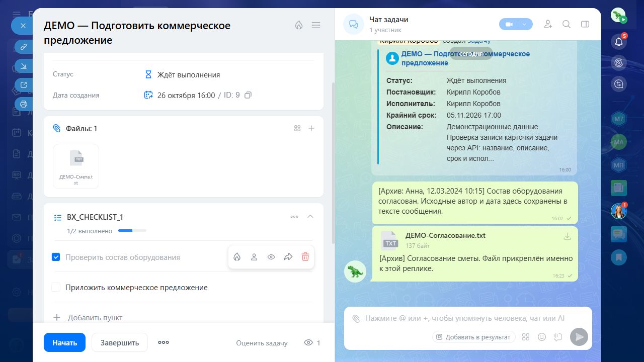Click "Оценить задачу"
Screen dimensions: 644x362
pos(262,343)
